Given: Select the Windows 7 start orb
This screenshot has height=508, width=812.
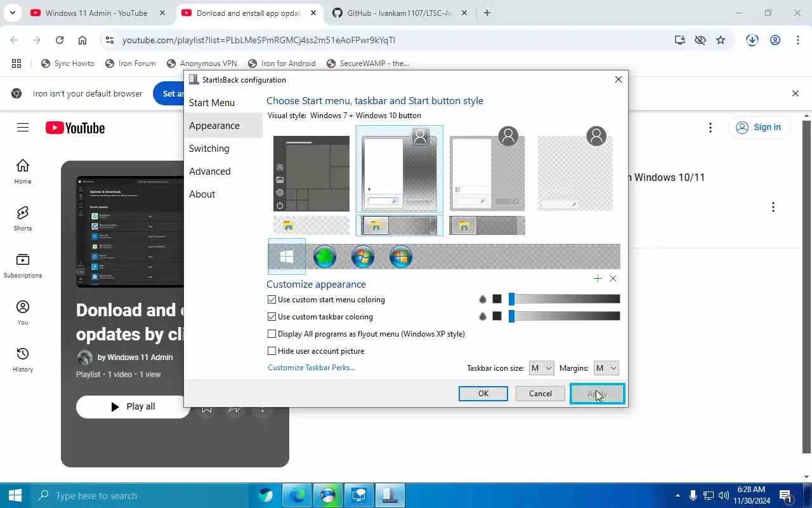Looking at the screenshot, I should tap(363, 257).
